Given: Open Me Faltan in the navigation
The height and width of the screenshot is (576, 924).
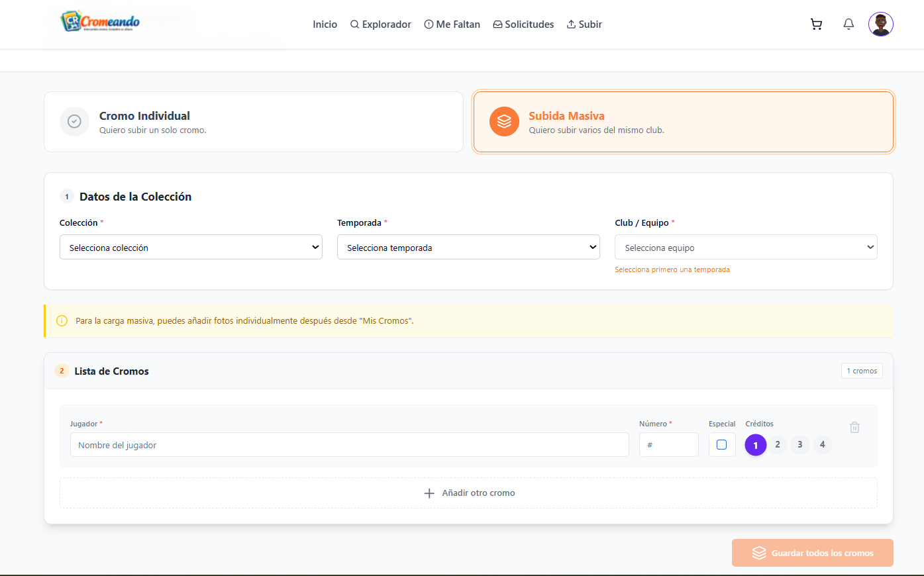Looking at the screenshot, I should pyautogui.click(x=452, y=24).
